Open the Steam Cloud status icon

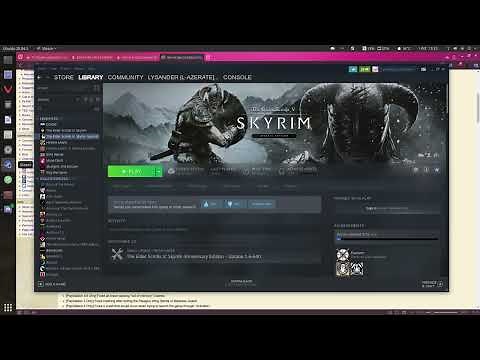pos(171,171)
